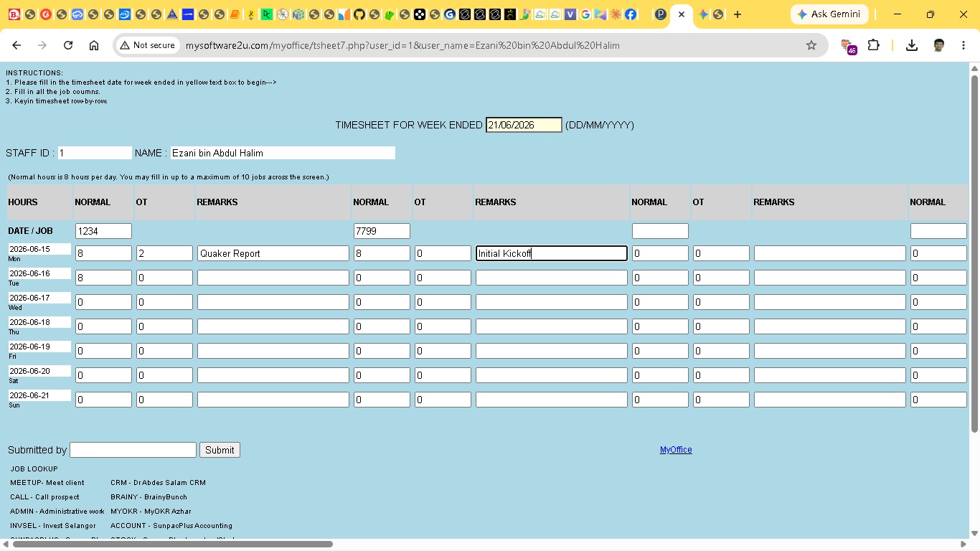Open the Chrome three-dot menu
980x551 pixels.
click(x=963, y=45)
